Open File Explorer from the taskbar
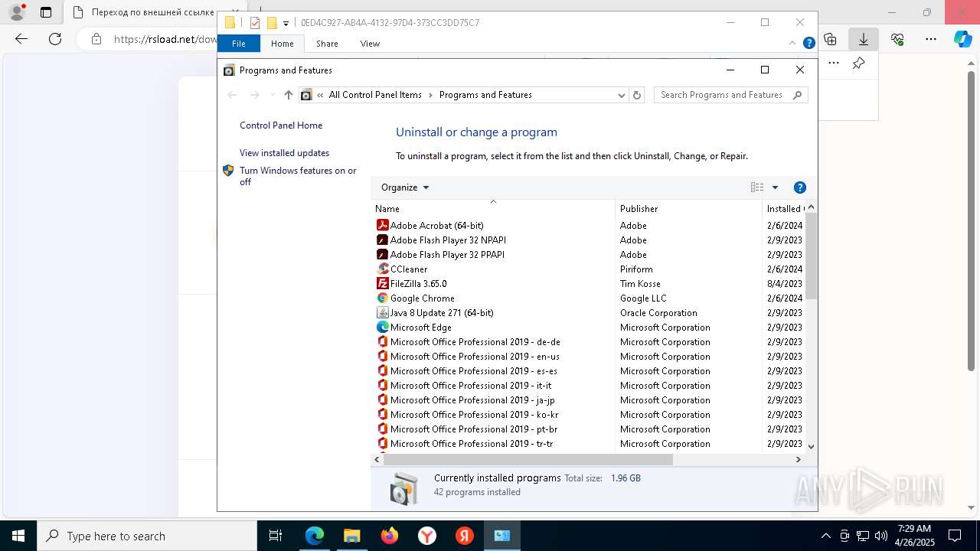Image resolution: width=980 pixels, height=551 pixels. click(351, 536)
